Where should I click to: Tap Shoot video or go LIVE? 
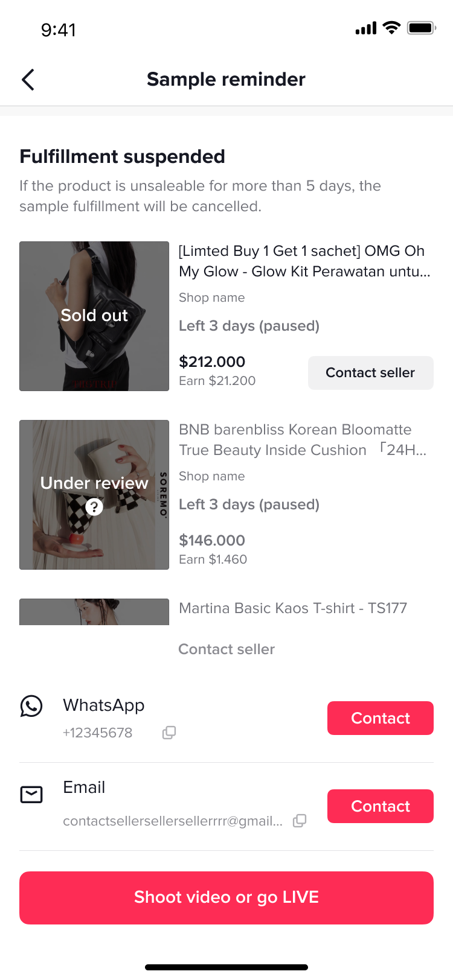click(x=226, y=897)
